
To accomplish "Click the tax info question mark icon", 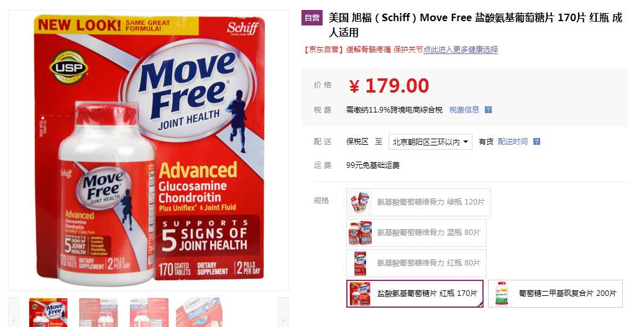I will [x=488, y=110].
